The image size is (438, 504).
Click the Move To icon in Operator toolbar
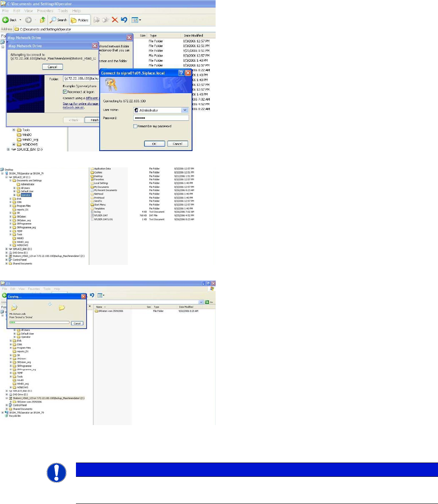click(96, 20)
